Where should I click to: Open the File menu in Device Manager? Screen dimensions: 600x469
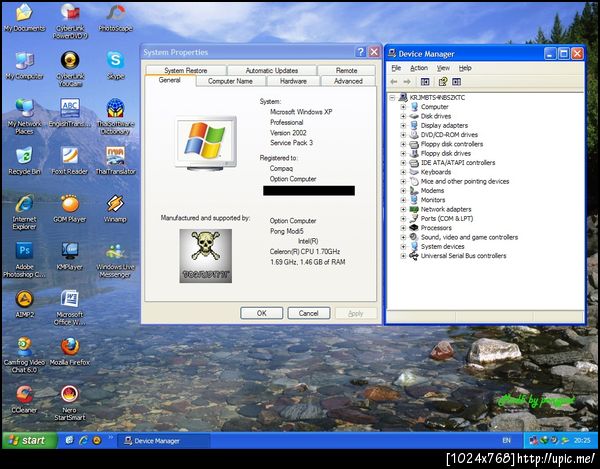click(396, 68)
